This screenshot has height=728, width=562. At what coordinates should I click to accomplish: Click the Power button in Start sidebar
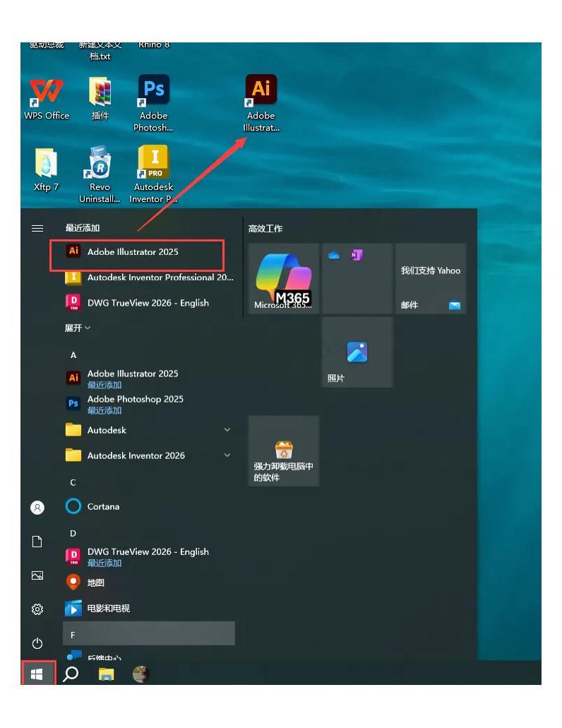(37, 643)
